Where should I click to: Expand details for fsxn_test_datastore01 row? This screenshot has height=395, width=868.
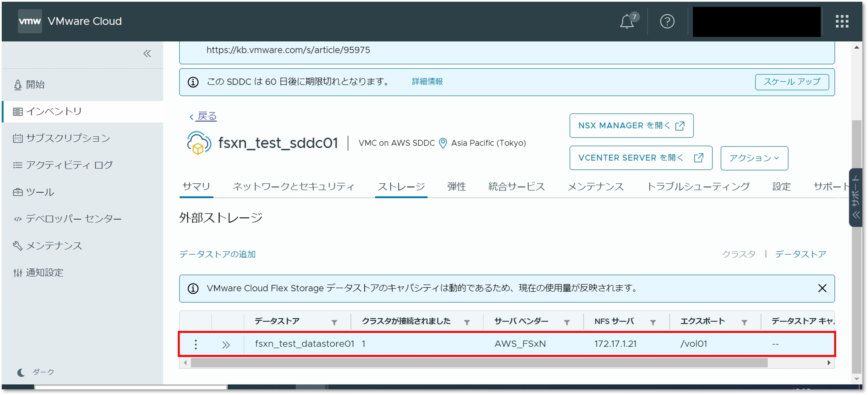226,345
